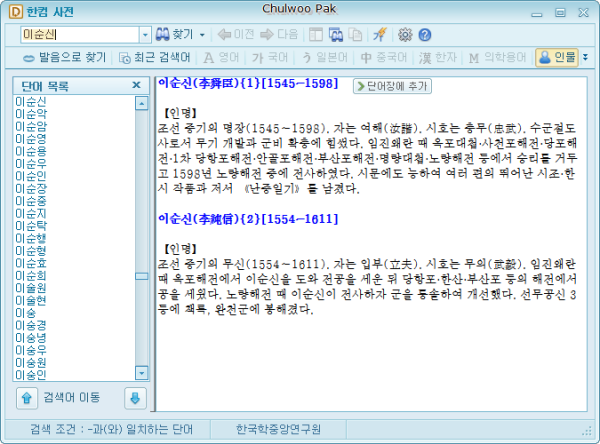600x444 pixels.
Task: Switch to the 한자 dictionary tab
Action: pyautogui.click(x=438, y=58)
